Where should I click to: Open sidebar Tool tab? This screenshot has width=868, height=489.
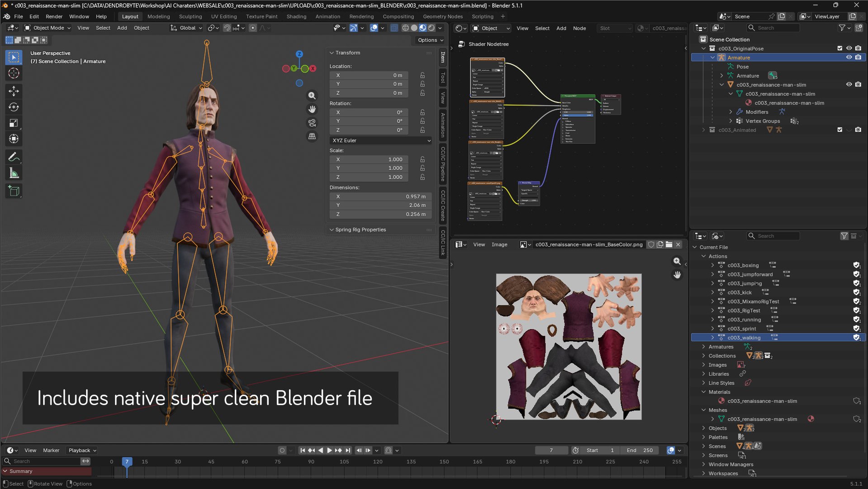(443, 78)
